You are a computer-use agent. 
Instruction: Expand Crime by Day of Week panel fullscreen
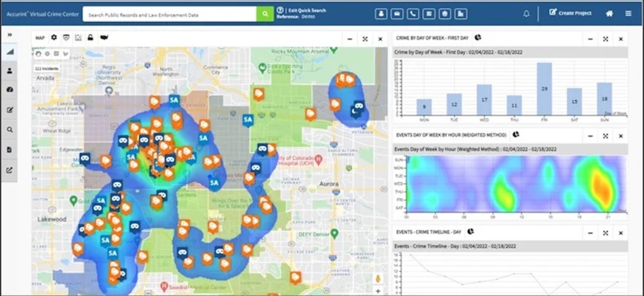606,39
